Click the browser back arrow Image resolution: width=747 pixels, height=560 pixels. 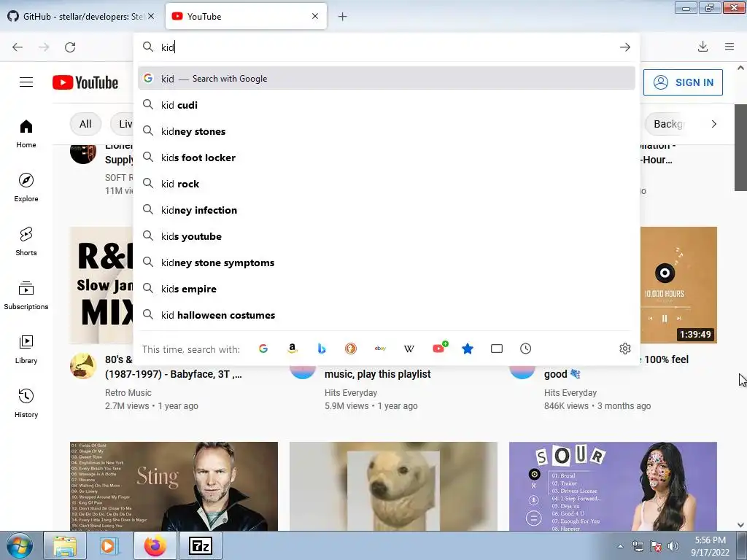tap(18, 47)
